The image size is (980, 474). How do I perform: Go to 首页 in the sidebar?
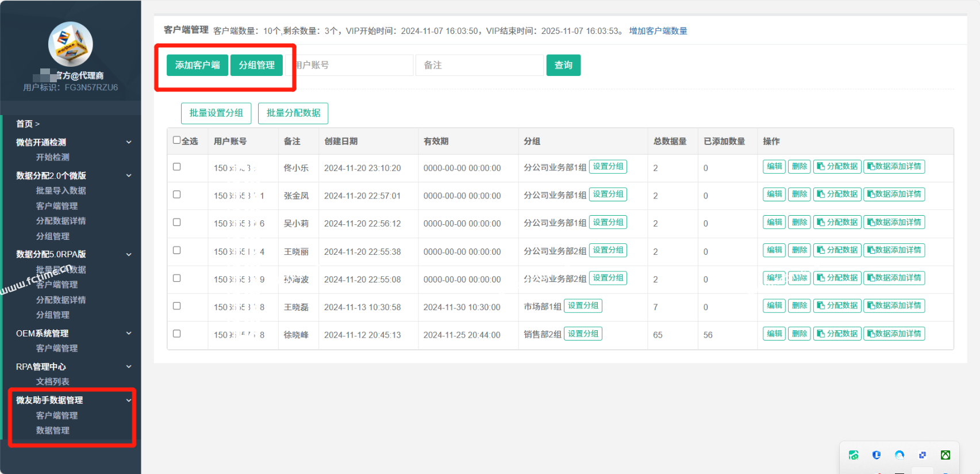tap(28, 124)
